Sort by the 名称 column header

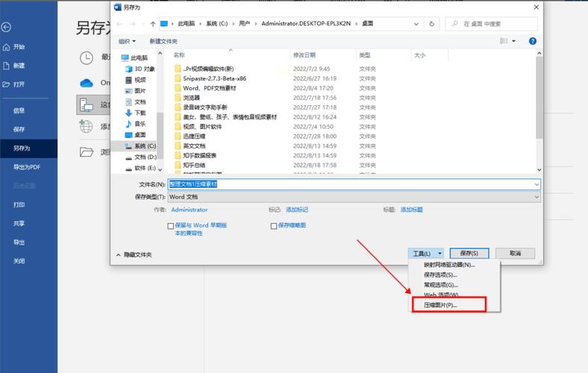pyautogui.click(x=179, y=55)
